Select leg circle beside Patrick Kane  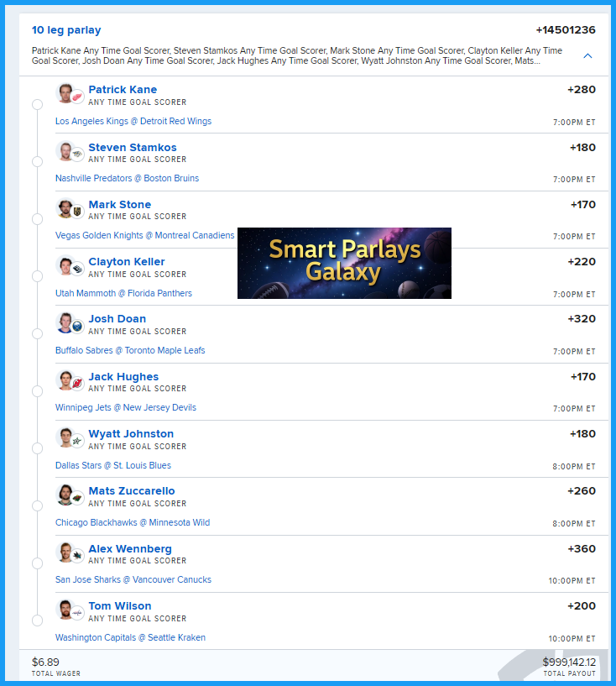(x=38, y=104)
